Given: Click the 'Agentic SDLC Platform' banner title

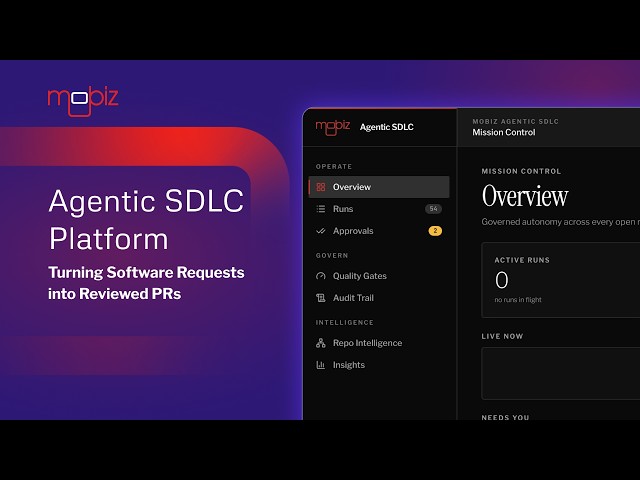Looking at the screenshot, I should pyautogui.click(x=146, y=220).
